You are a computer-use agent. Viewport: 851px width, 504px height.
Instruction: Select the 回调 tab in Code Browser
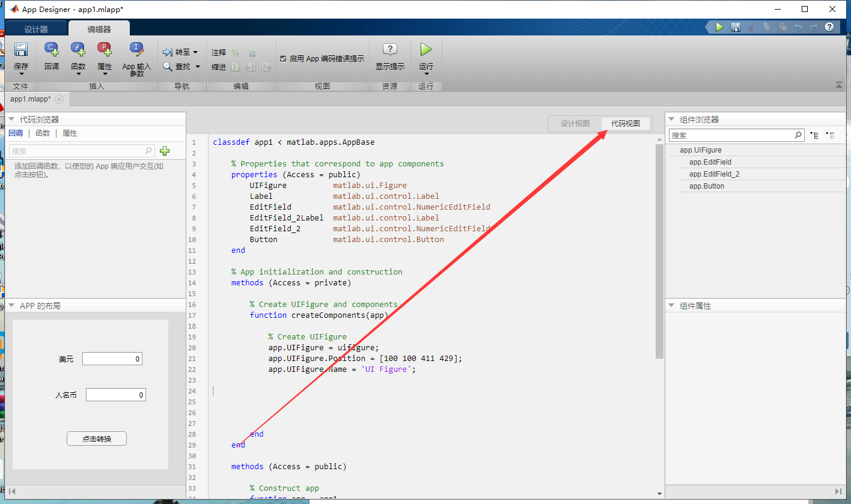point(16,133)
